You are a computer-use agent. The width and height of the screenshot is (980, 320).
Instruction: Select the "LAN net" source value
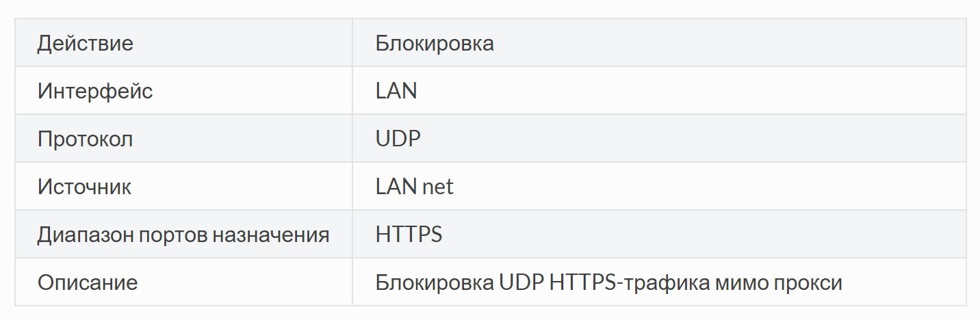pos(415,187)
